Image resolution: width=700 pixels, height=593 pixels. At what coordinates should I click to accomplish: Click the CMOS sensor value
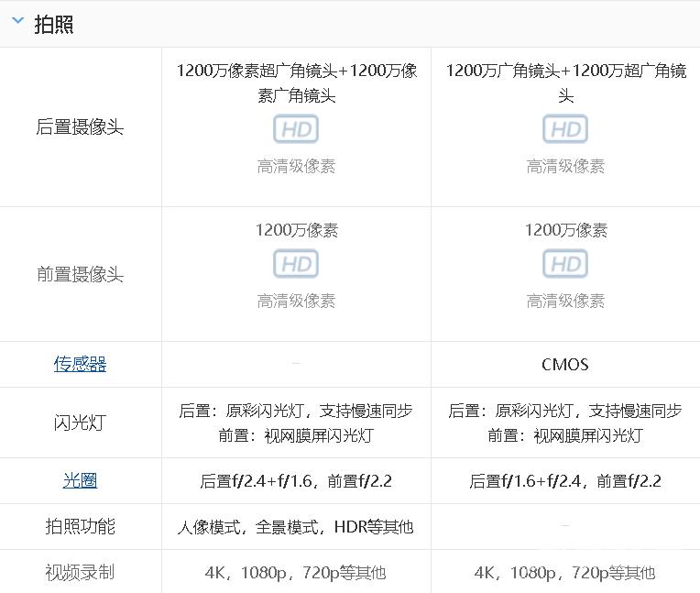click(565, 364)
